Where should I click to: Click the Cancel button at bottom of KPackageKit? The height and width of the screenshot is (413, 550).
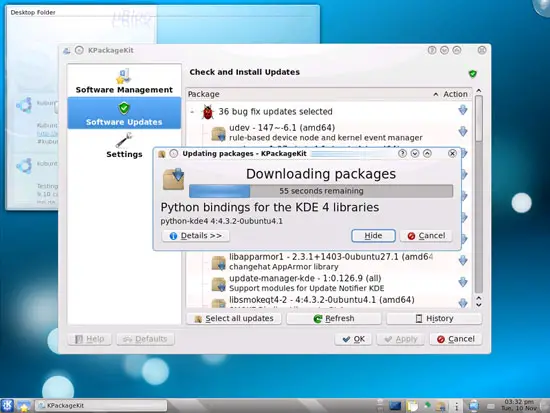click(456, 339)
